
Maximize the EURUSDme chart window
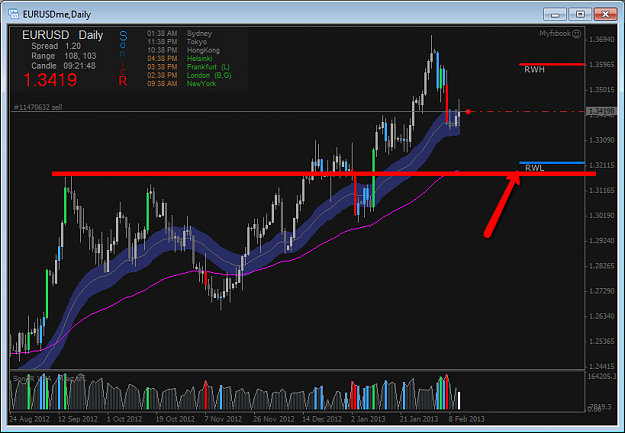coord(580,14)
